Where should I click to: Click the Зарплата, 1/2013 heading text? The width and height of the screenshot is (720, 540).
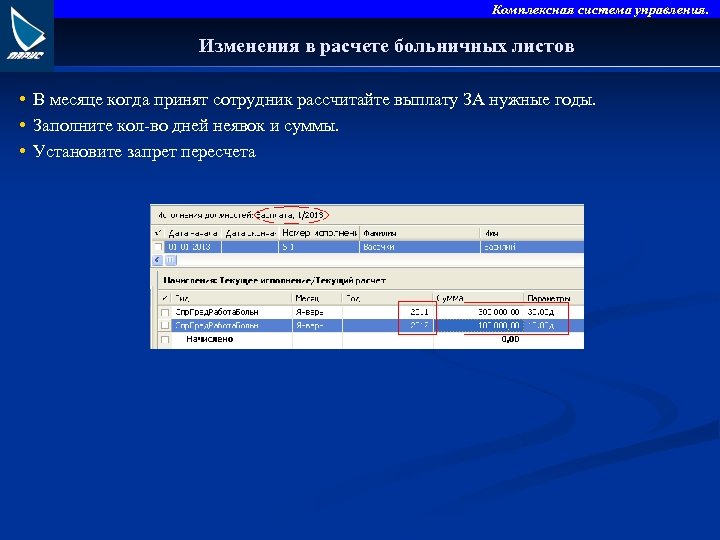pos(291,215)
